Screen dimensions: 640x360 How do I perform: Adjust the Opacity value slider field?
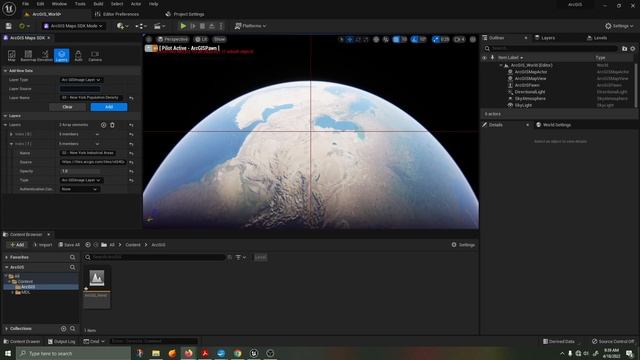click(80, 171)
